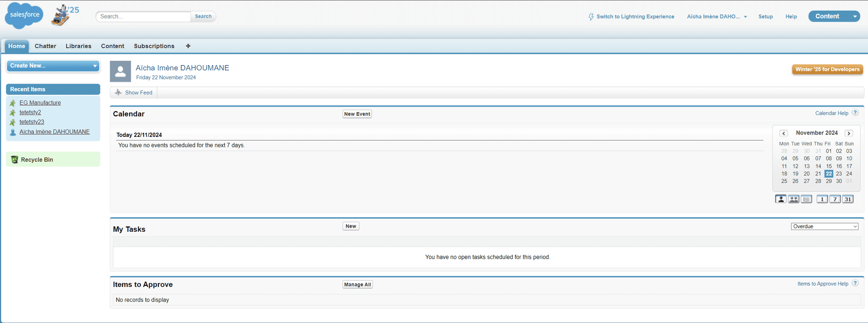
Task: Click Items to Approve Help link
Action: (x=823, y=284)
